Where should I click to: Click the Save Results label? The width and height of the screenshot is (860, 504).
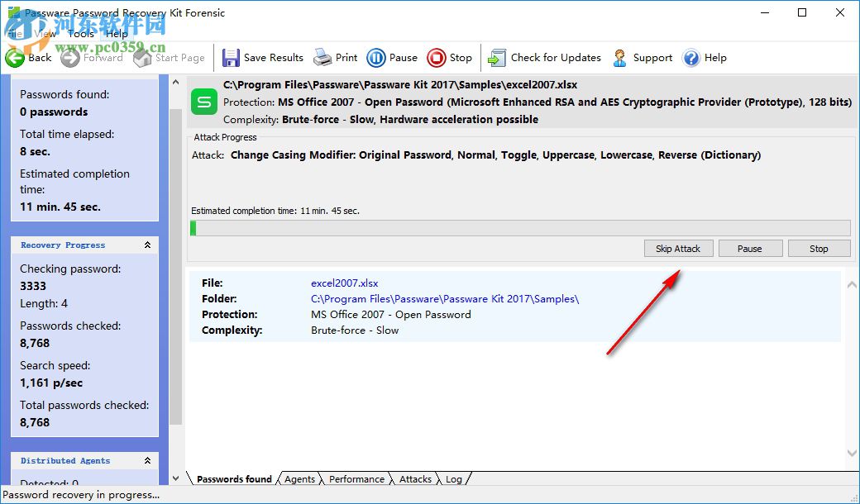click(x=273, y=58)
